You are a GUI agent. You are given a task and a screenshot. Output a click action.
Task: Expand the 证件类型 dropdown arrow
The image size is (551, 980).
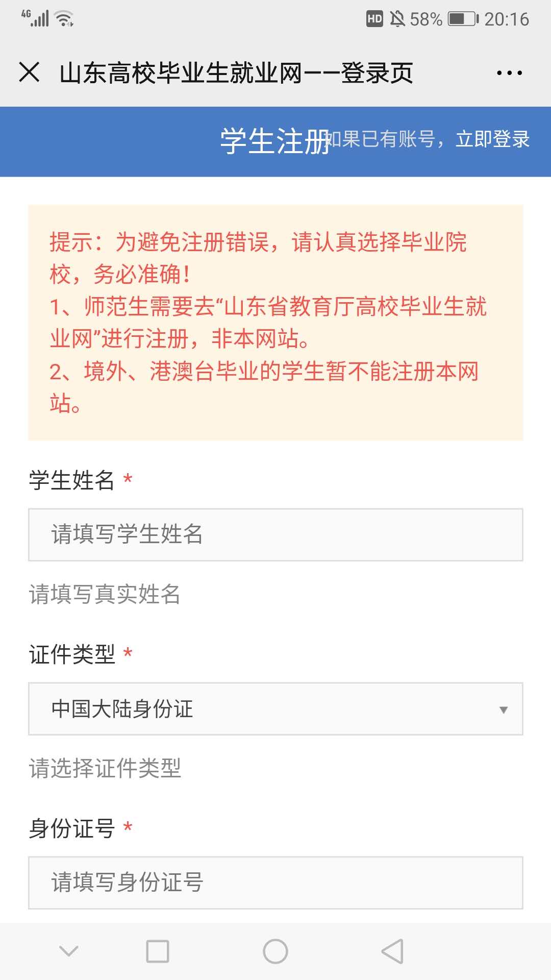[x=504, y=709]
